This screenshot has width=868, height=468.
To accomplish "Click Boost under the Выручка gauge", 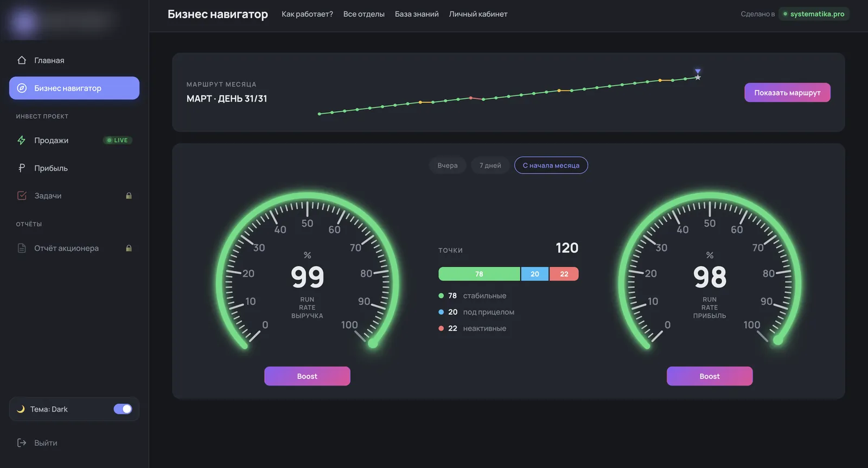I will [x=307, y=376].
